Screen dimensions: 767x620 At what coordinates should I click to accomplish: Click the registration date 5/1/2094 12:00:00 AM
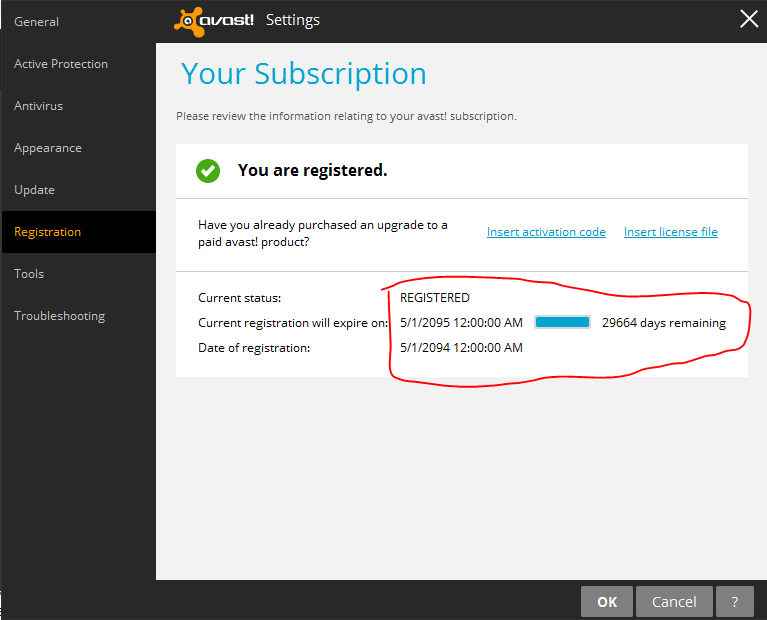point(461,348)
